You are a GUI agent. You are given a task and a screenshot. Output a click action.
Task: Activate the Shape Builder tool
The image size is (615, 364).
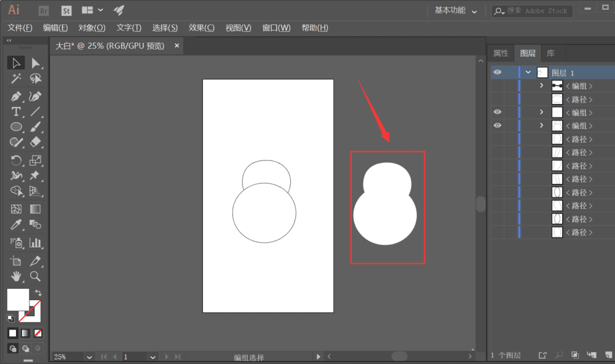point(16,191)
